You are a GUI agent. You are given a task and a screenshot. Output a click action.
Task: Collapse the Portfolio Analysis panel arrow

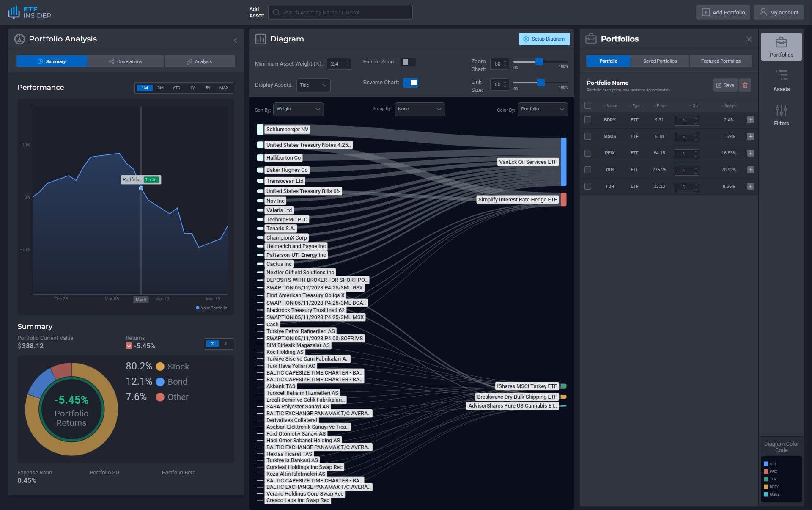235,40
